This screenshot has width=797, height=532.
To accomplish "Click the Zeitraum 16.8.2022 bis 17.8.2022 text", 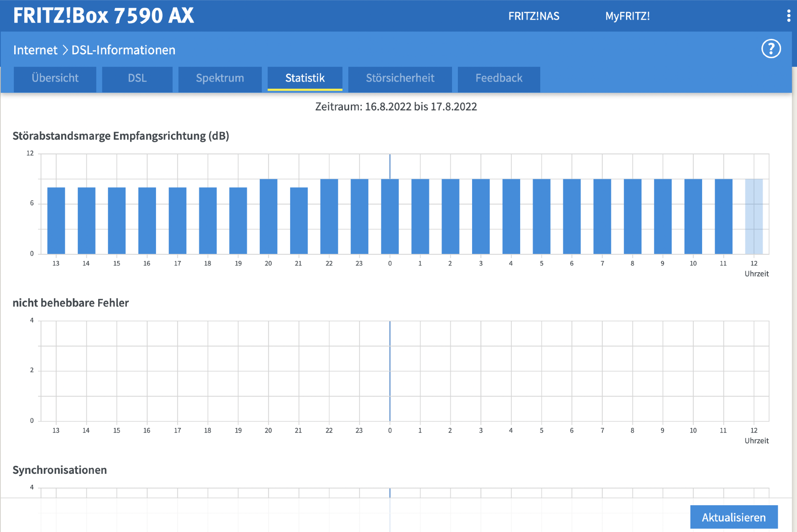I will (396, 107).
